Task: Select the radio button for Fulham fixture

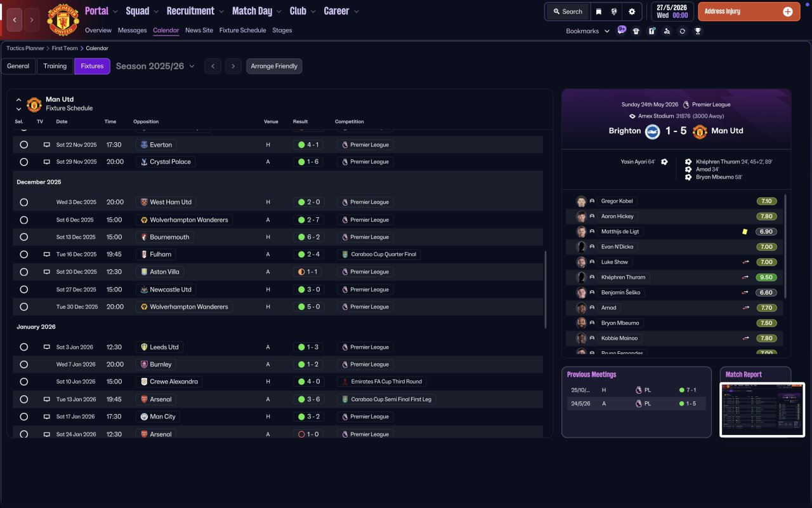Action: 24,255
